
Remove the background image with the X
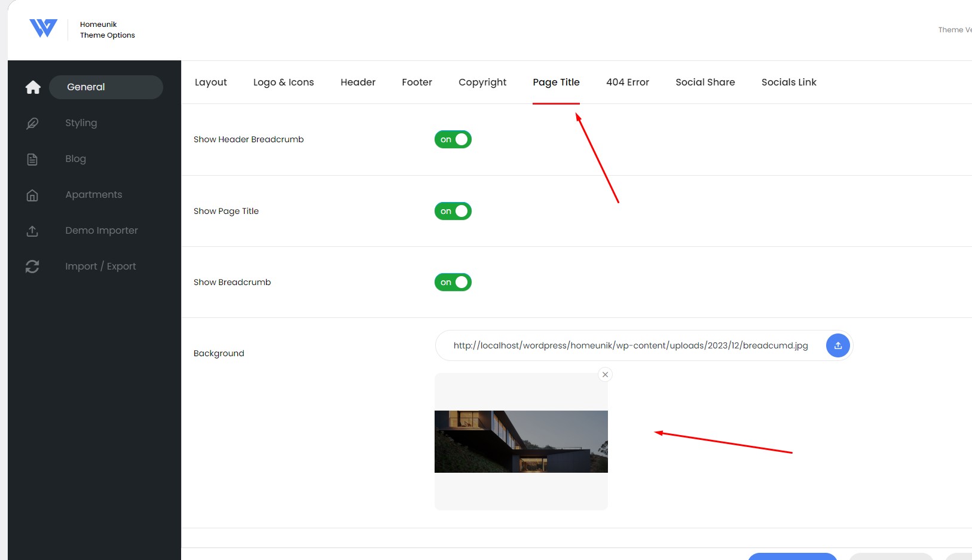605,375
